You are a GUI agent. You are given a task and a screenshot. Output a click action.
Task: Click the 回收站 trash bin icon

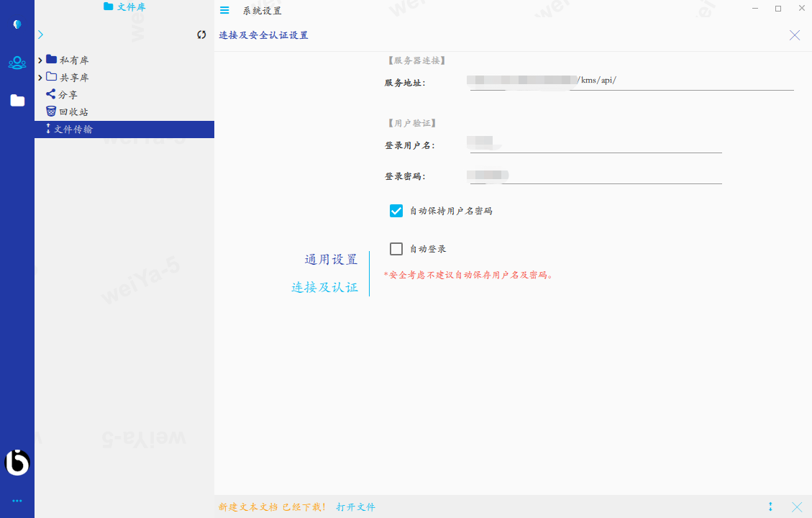(51, 112)
